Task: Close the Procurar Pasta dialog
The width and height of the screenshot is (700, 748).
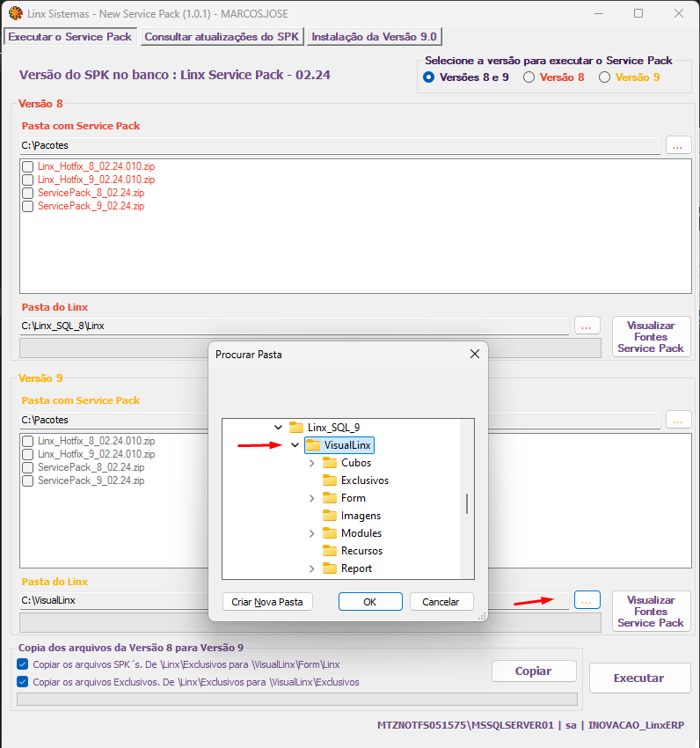Action: pos(475,354)
